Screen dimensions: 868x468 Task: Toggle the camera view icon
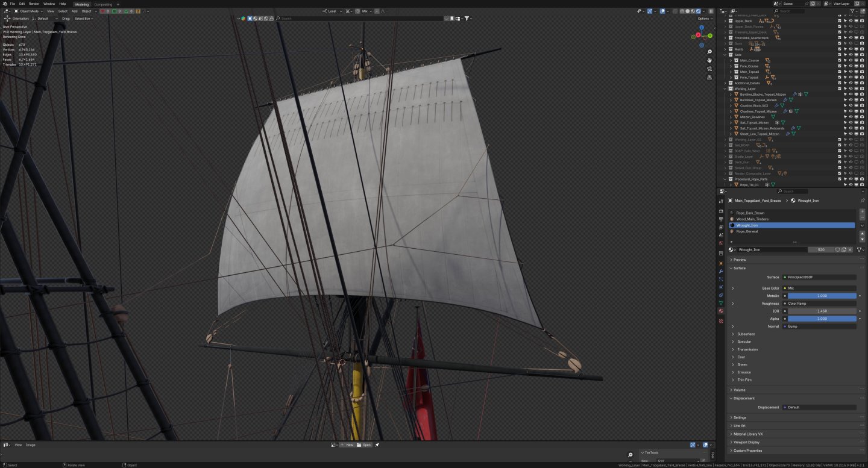709,69
